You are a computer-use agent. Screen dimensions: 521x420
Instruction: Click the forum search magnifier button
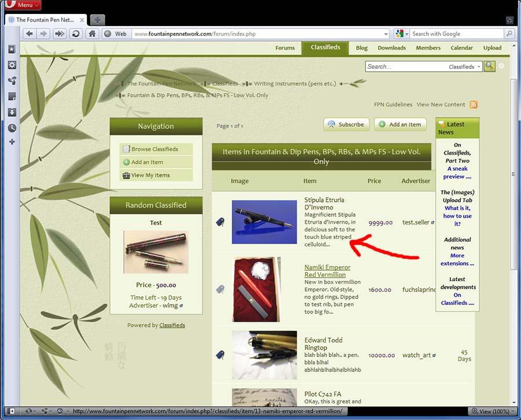(x=490, y=67)
